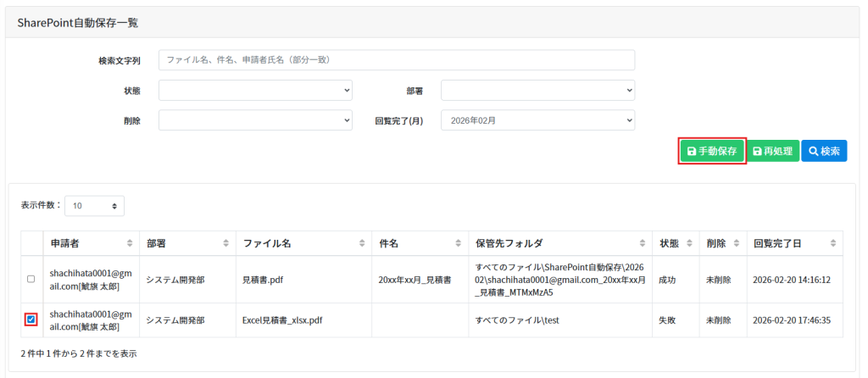The height and width of the screenshot is (378, 868).
Task: Click sort arrows on 保管先フォルダ column
Action: (x=643, y=243)
